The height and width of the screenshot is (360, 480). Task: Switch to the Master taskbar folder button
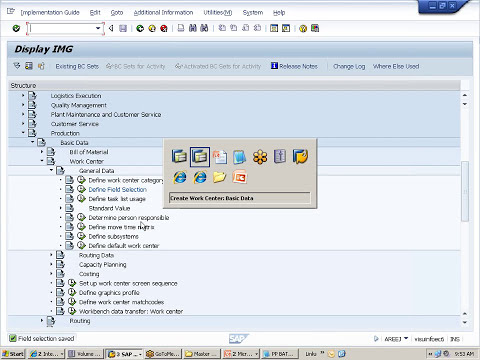tap(201, 354)
